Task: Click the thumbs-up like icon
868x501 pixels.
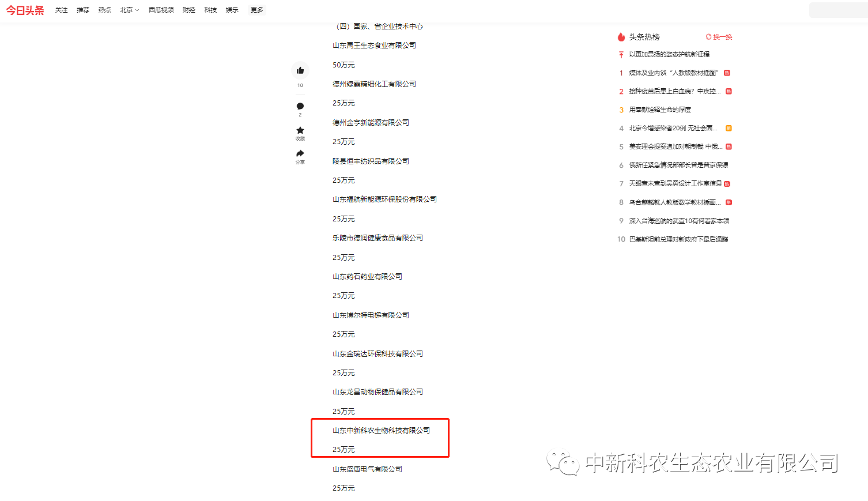Action: point(300,70)
